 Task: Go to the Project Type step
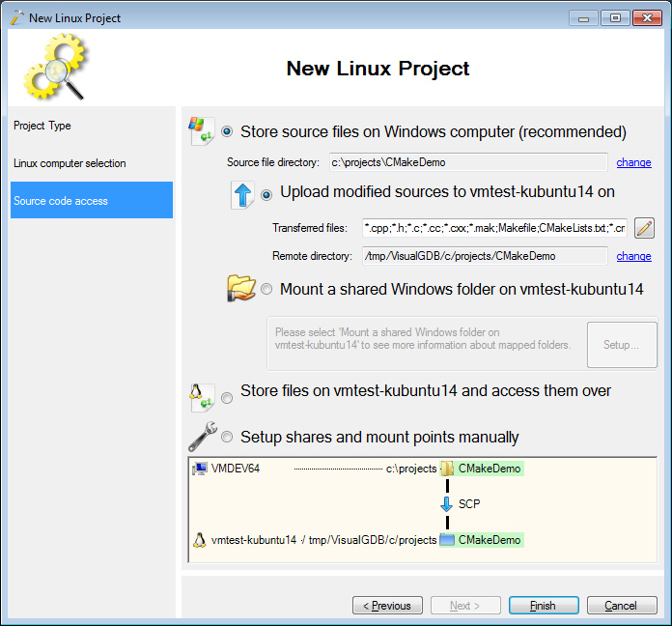[92, 126]
